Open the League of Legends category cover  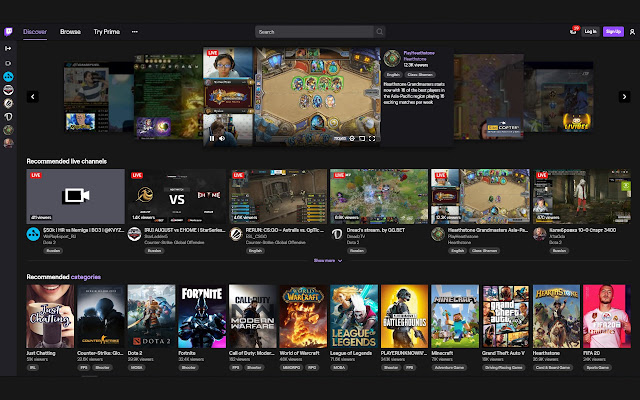point(354,316)
